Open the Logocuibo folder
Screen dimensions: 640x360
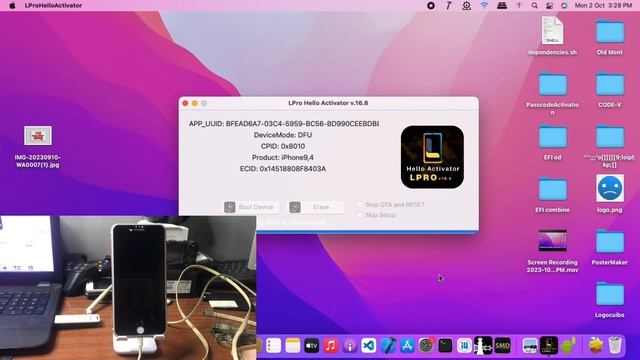(x=610, y=300)
